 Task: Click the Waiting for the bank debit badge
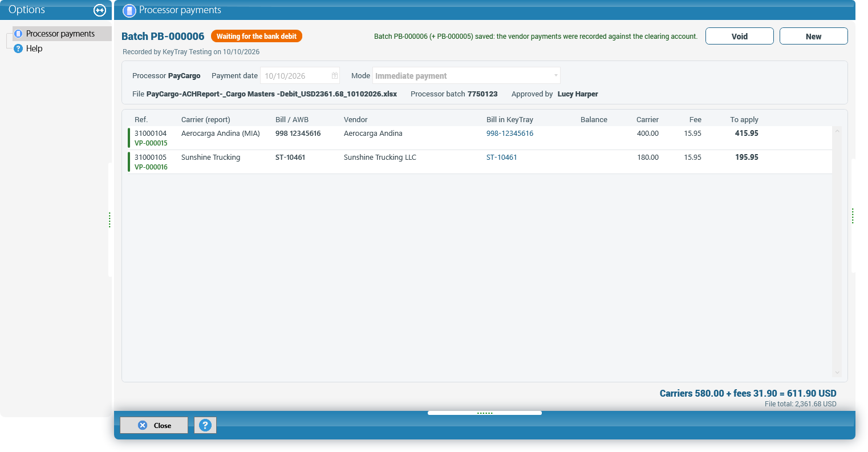[x=257, y=36]
